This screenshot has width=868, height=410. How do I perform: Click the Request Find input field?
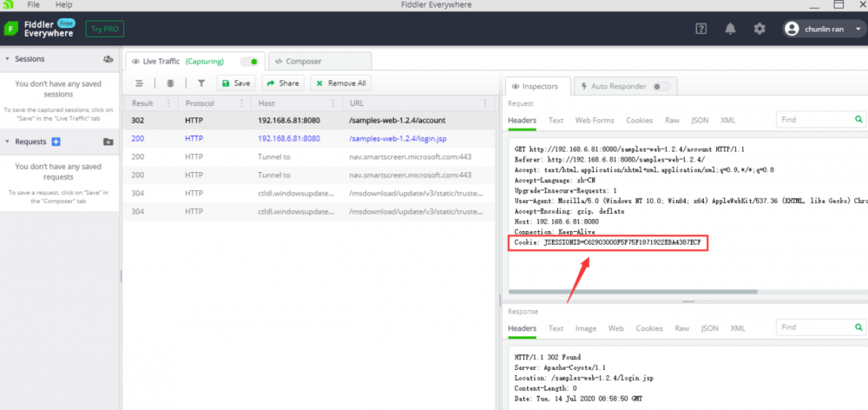[814, 119]
